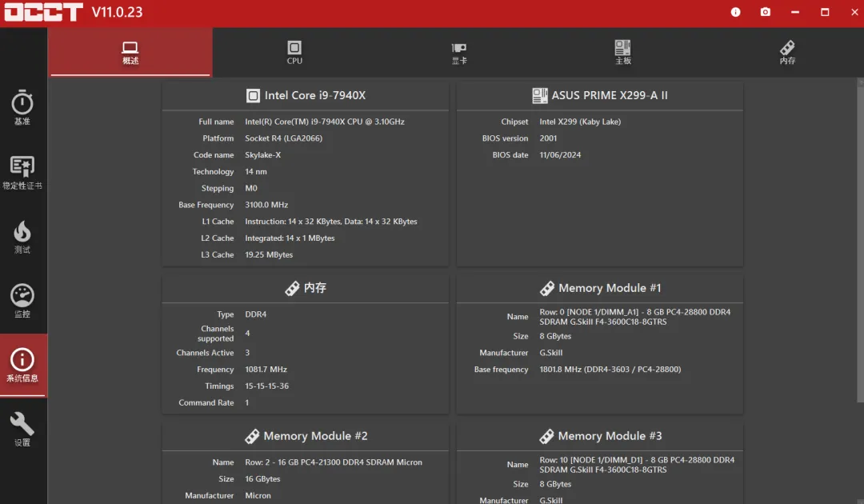Viewport: 864px width, 504px height.
Task: Click the RAM icon beside Memory Module #1
Action: coord(546,288)
